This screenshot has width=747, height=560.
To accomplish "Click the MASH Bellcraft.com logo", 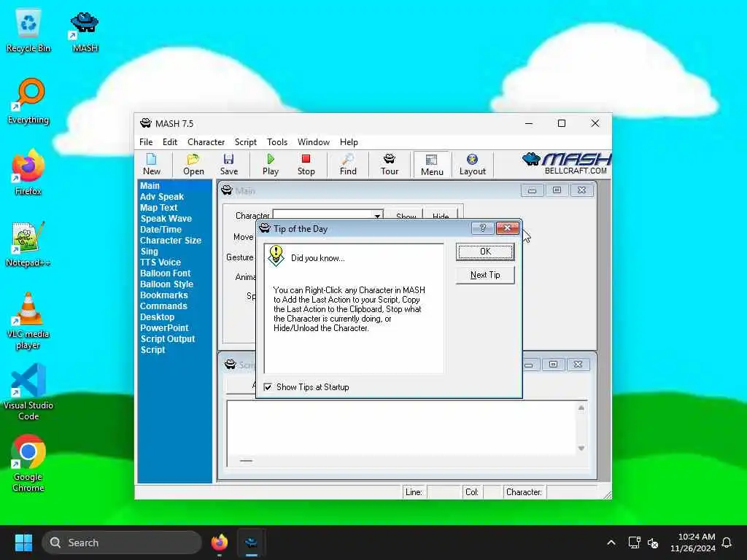I will tap(566, 164).
